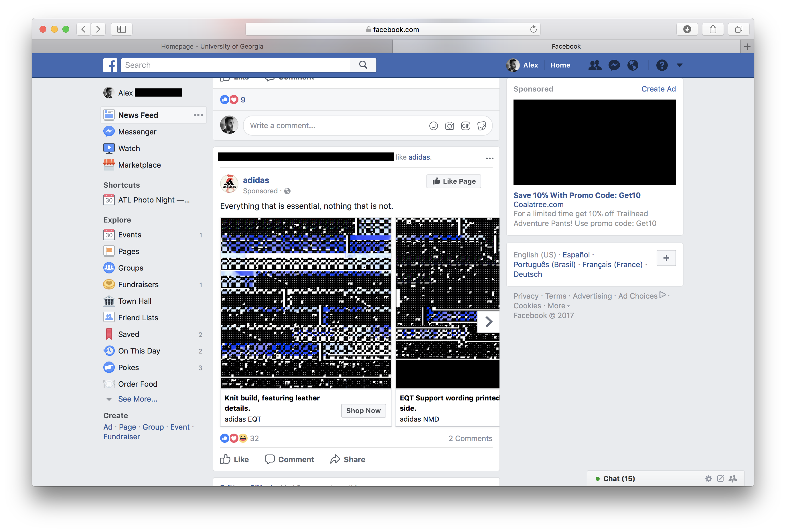This screenshot has height=532, width=786.
Task: Attach a photo with the camera icon
Action: tap(449, 126)
